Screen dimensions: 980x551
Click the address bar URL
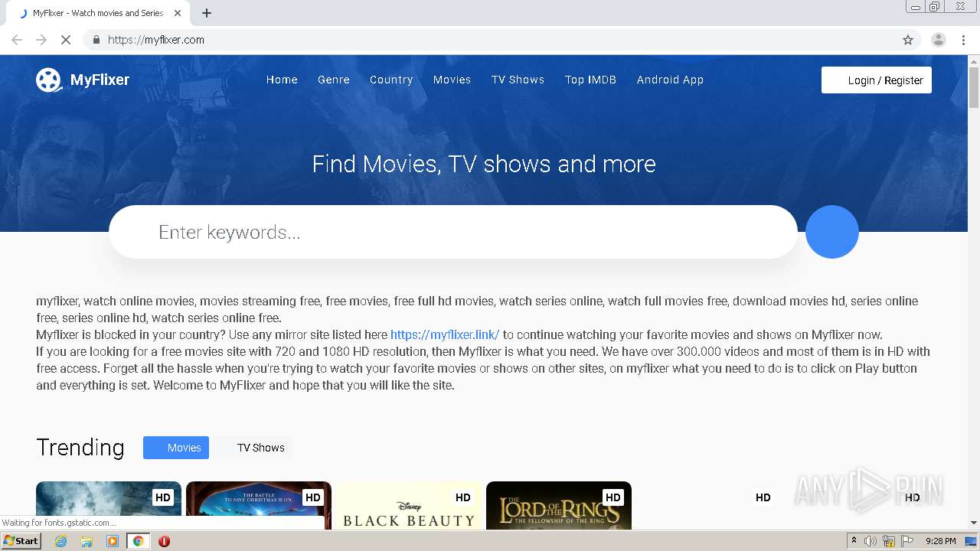(x=156, y=40)
